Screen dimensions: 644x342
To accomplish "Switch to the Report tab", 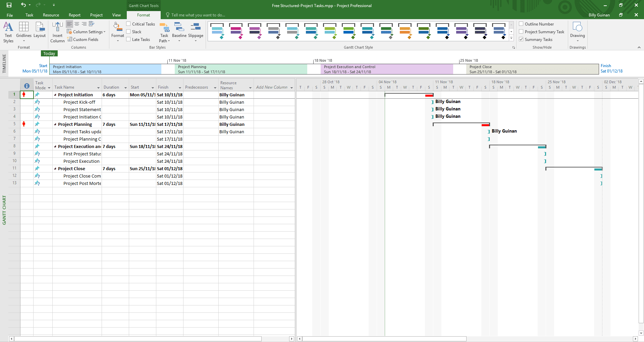I will tap(74, 15).
